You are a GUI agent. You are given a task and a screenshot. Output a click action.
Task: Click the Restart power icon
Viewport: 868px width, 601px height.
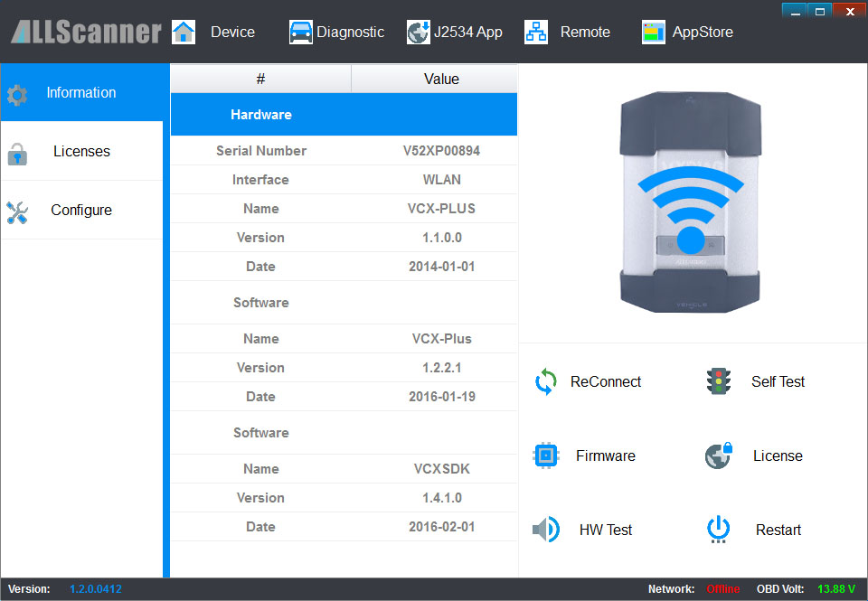coord(719,530)
